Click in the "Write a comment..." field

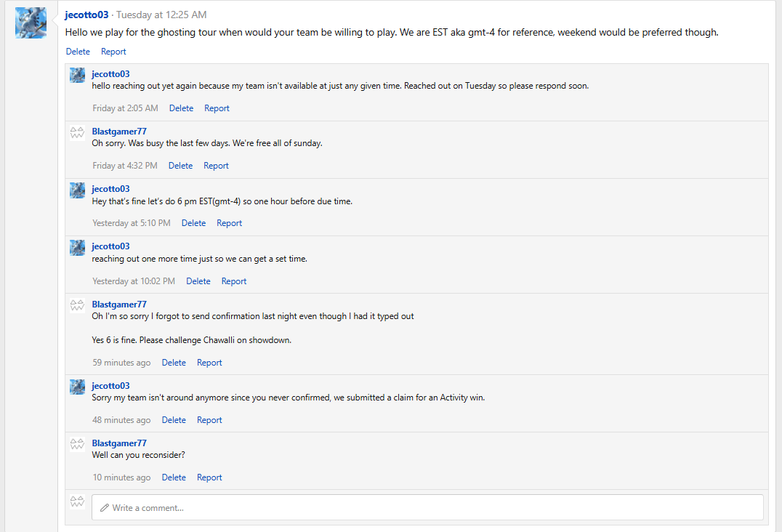427,507
